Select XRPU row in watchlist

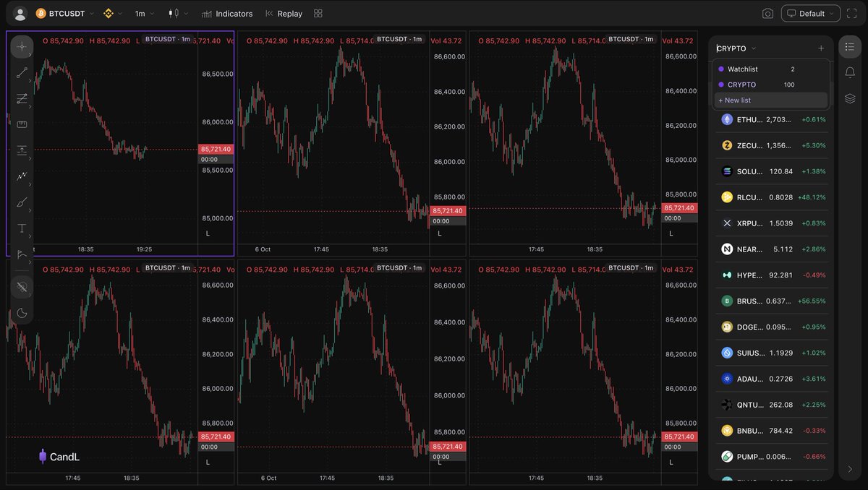(x=771, y=223)
